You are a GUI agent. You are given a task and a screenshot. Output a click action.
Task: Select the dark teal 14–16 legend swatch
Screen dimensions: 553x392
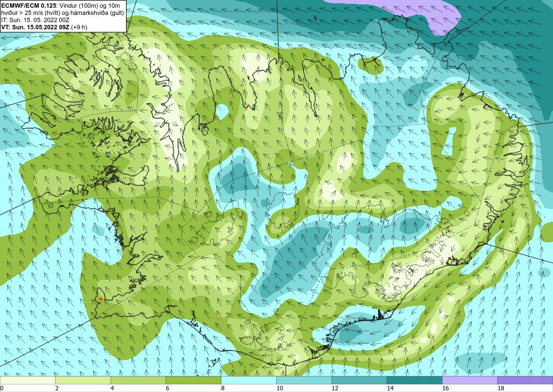click(415, 380)
